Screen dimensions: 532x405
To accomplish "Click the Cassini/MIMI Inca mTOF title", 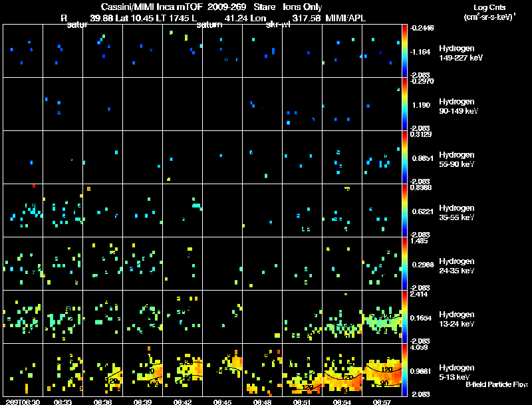I will coord(152,7).
